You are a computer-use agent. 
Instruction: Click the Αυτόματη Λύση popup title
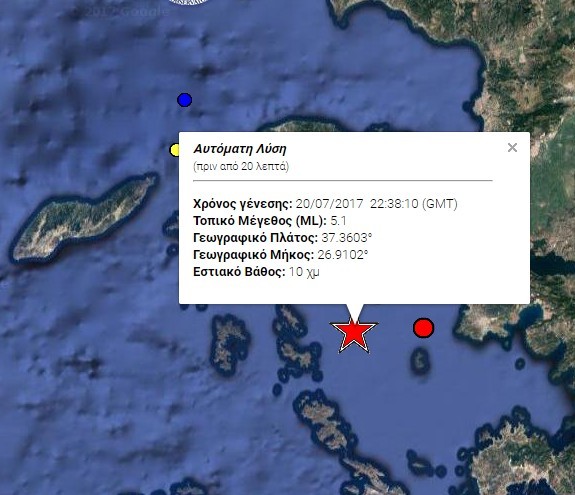240,149
